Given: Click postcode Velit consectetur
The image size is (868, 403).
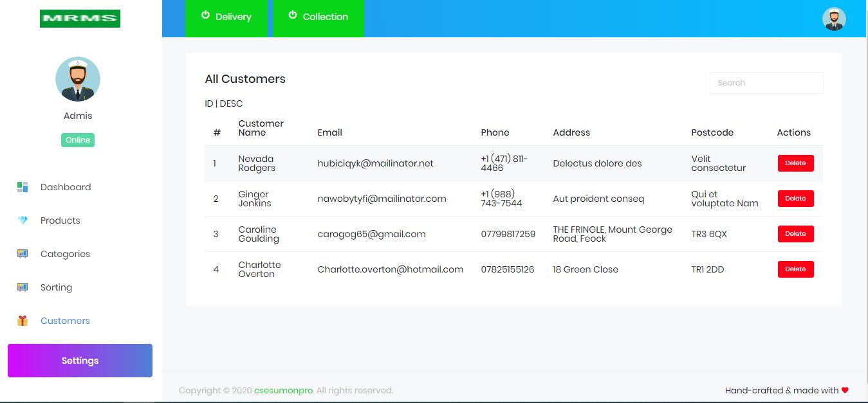Looking at the screenshot, I should (x=719, y=163).
